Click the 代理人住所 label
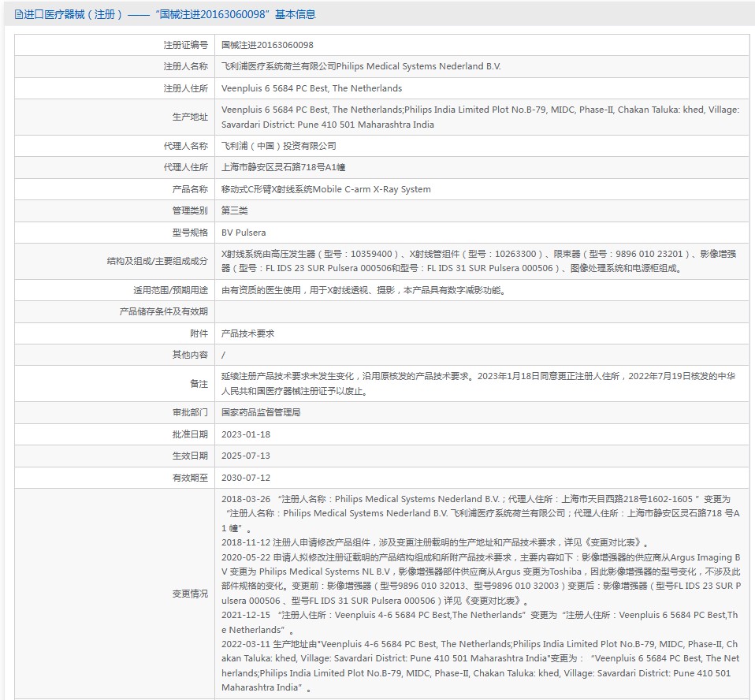Viewport: 755px width, 700px height. point(185,167)
